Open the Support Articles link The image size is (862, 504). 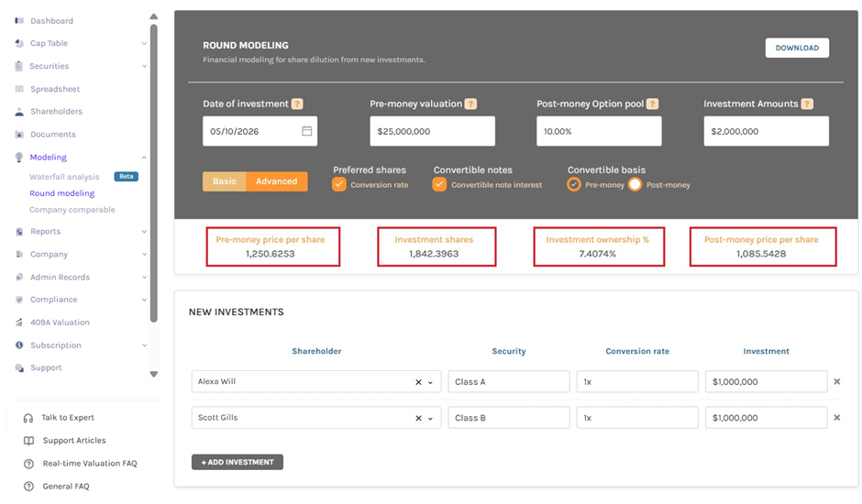click(74, 441)
